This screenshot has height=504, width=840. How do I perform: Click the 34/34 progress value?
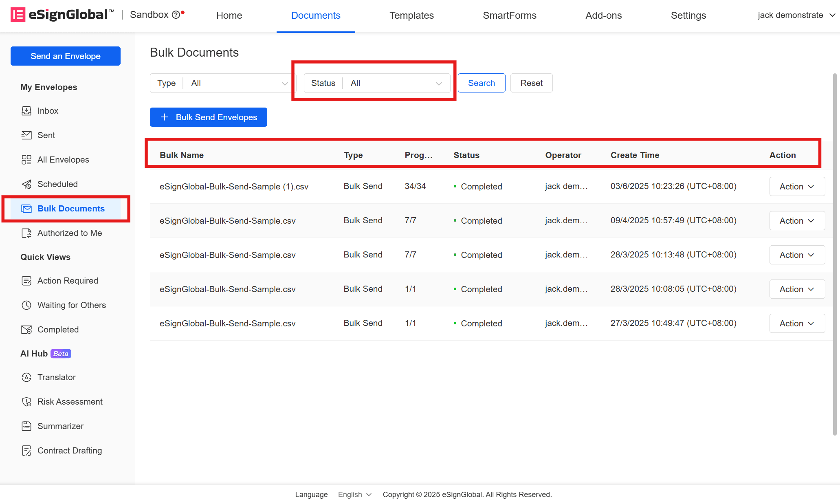415,186
